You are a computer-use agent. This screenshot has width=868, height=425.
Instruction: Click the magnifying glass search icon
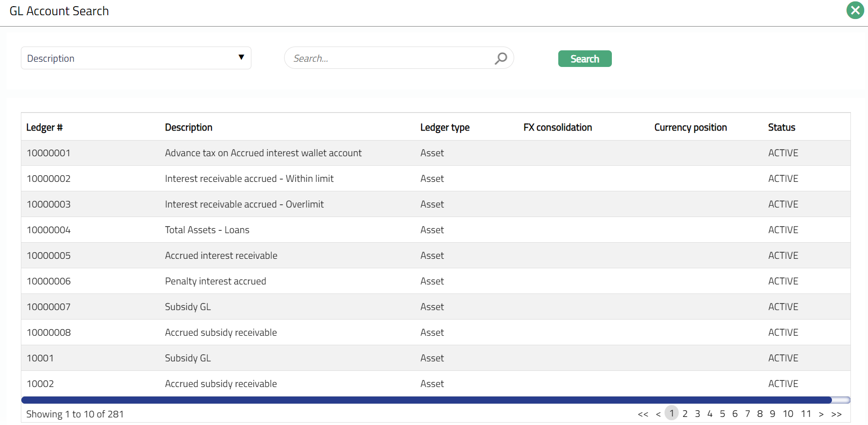(500, 58)
